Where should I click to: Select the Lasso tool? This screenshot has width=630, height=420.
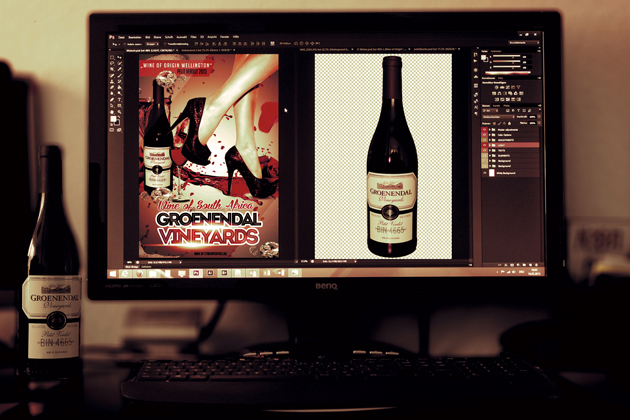(112, 63)
